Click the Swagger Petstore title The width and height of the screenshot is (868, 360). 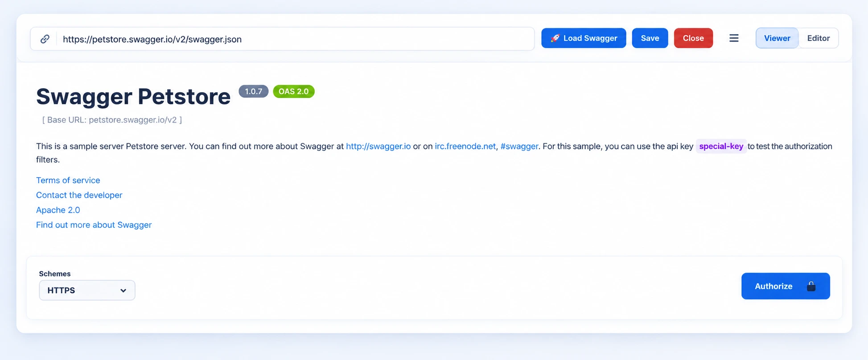coord(133,96)
